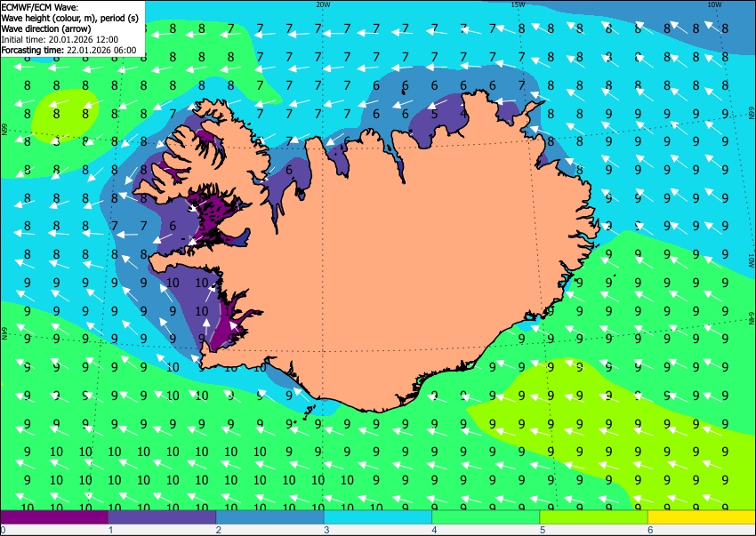This screenshot has width=756, height=536.
Task: Click 'Wave height (colour, m), period (s)' line
Action: point(69,18)
